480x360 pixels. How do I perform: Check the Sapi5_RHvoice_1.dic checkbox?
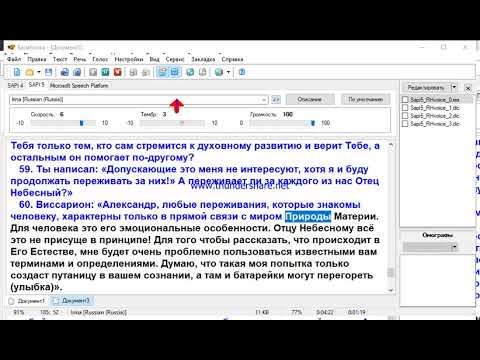click(x=405, y=108)
